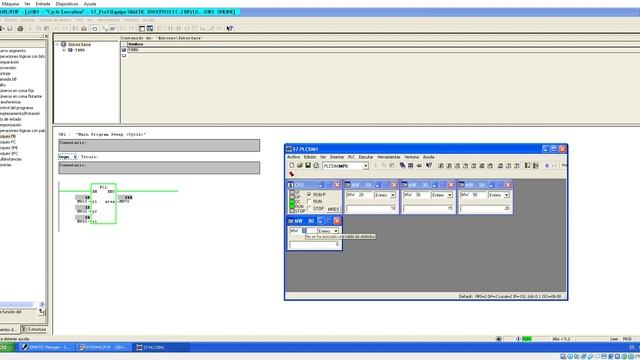The width and height of the screenshot is (640, 360).
Task: Check the STOP checkbox in CPU window
Action: 309,208
